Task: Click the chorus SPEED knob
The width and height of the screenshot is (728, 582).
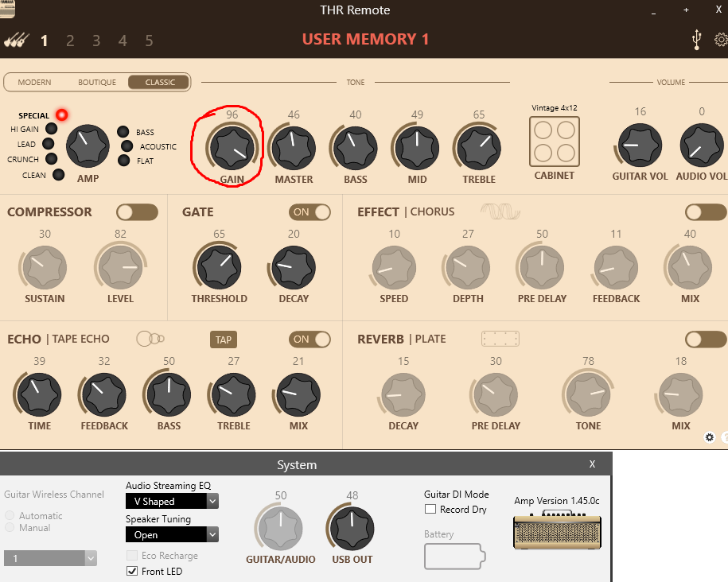Action: pos(394,267)
